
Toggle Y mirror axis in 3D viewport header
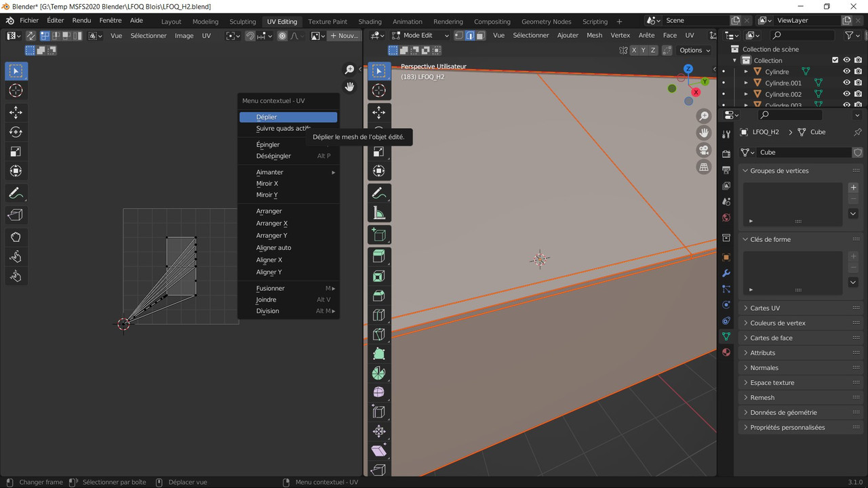coord(644,50)
